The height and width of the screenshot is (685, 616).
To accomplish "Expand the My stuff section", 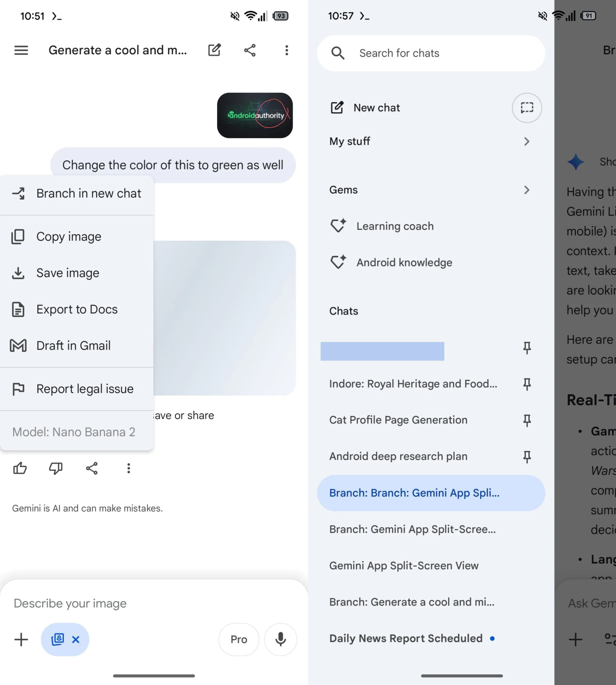I will click(x=526, y=141).
